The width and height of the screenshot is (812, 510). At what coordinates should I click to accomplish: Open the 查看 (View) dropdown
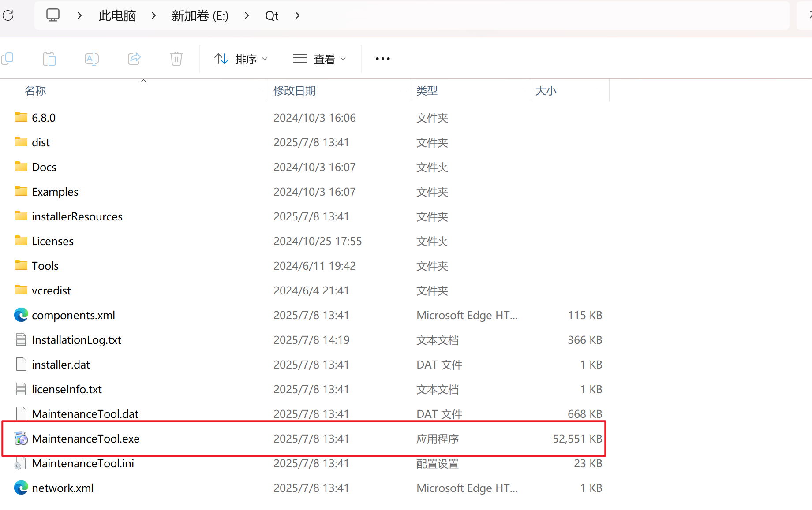[319, 58]
